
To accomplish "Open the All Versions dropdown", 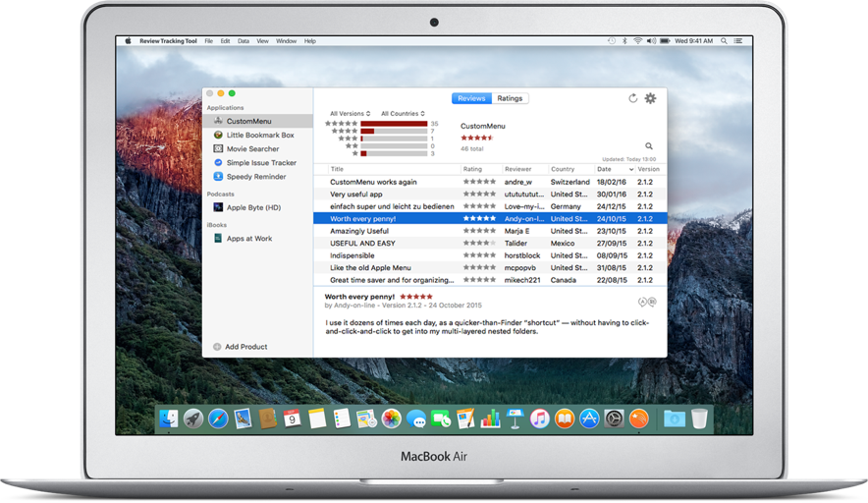I will pyautogui.click(x=350, y=114).
